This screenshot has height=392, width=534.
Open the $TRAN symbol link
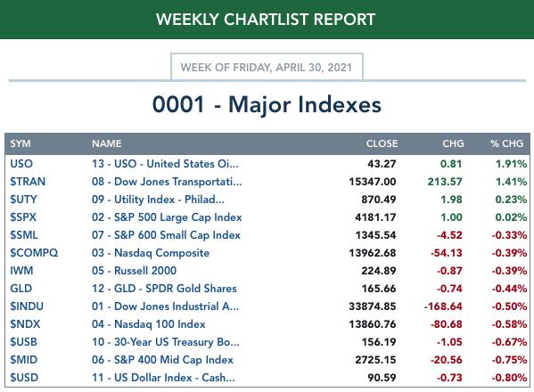point(28,182)
